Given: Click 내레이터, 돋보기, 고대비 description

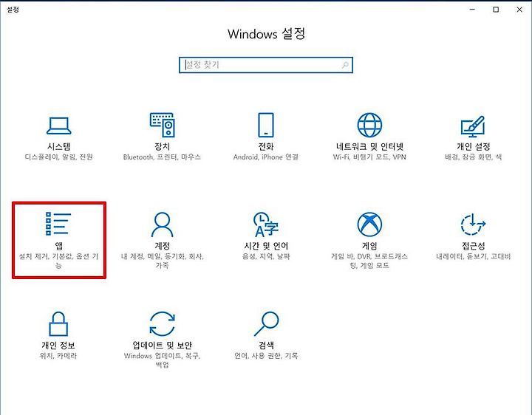Looking at the screenshot, I should point(473,256).
